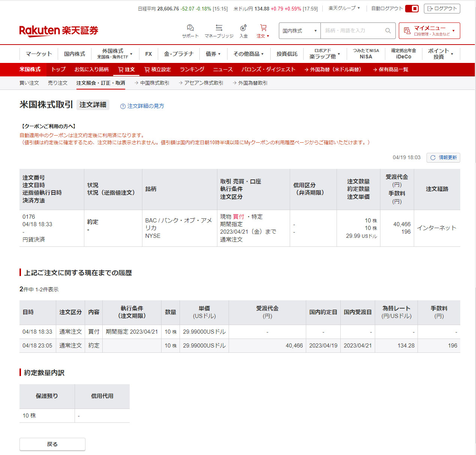Click the search magnifier icon
The width and height of the screenshot is (476, 455).
point(388,31)
